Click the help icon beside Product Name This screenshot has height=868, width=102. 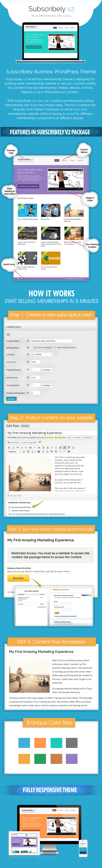click(28, 341)
